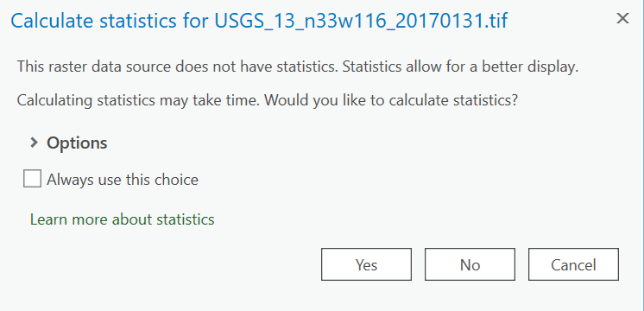Viewport: 644px width, 311px height.
Task: Choose No to skip statistics
Action: coord(470,264)
